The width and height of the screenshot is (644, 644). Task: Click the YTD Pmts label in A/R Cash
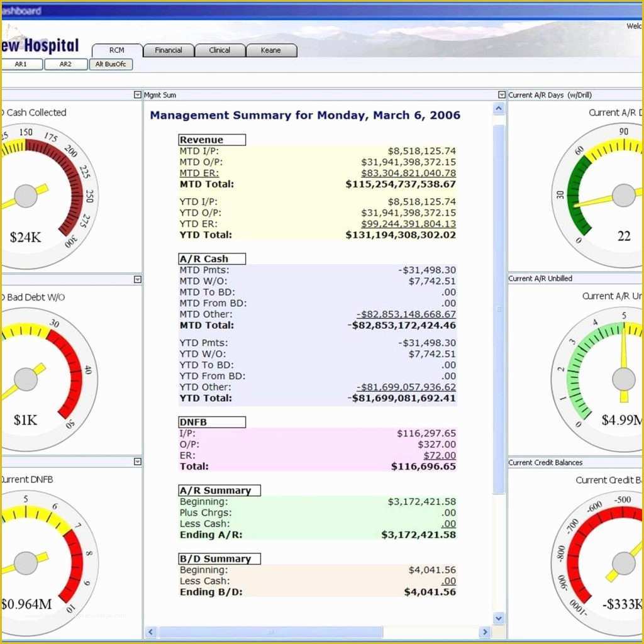[x=204, y=343]
